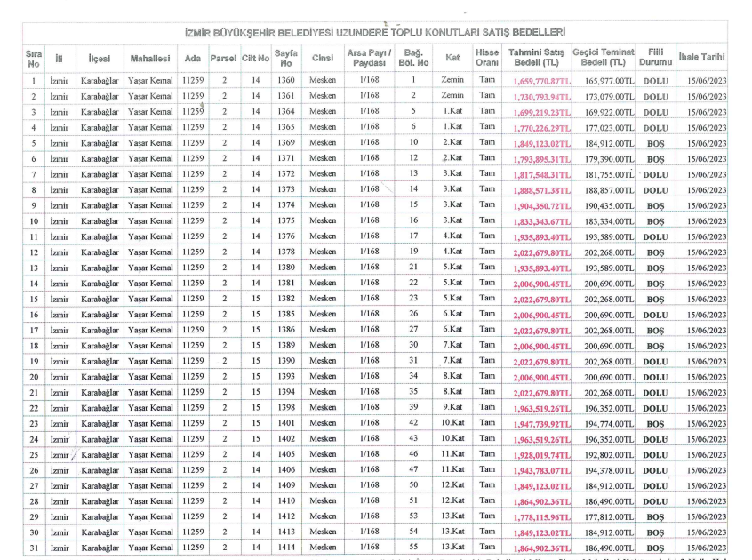Click the title 'İzmir Büyükşehir Belediyesi Uzundere Toplu Konutları Satış Bedelleri'
The height and width of the screenshot is (560, 752).
point(375,33)
